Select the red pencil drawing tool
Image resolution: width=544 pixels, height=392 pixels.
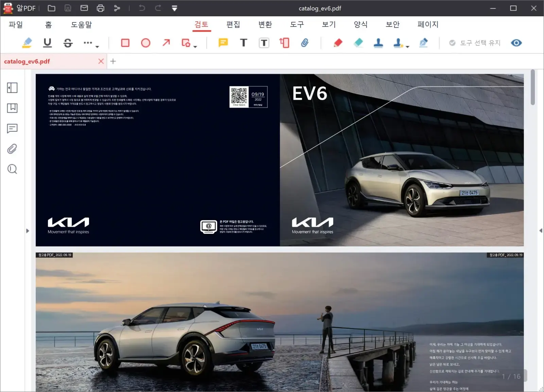tap(338, 43)
